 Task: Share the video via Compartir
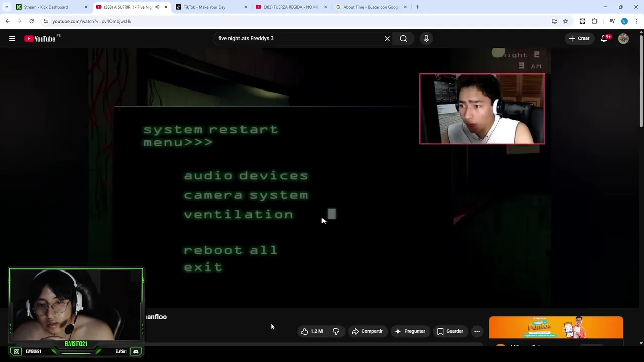click(x=367, y=331)
